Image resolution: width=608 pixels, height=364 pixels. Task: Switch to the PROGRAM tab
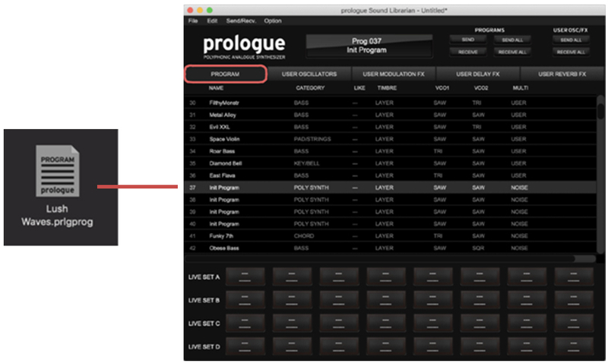pos(225,74)
